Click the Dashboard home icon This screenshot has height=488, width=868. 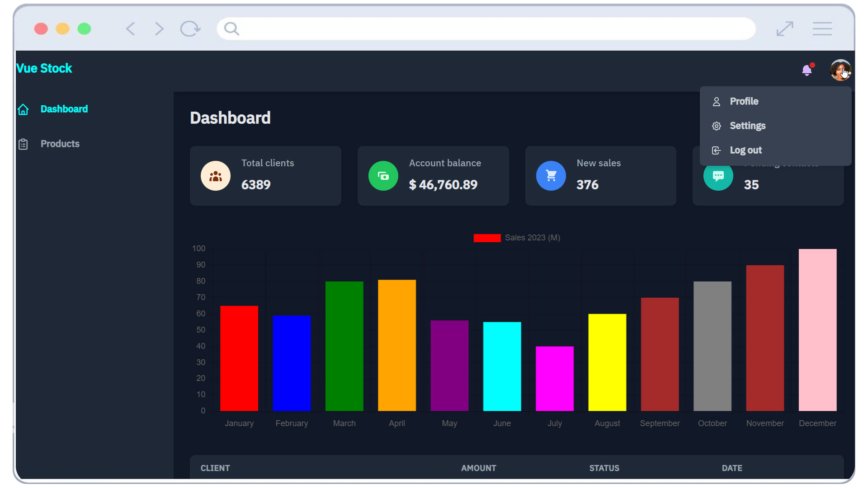[x=23, y=109]
